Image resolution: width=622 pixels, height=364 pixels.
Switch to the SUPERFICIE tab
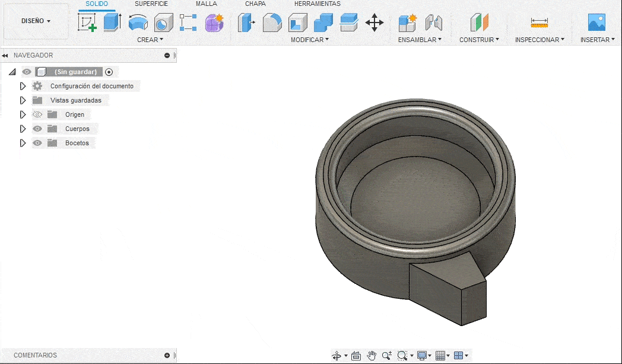point(151,4)
